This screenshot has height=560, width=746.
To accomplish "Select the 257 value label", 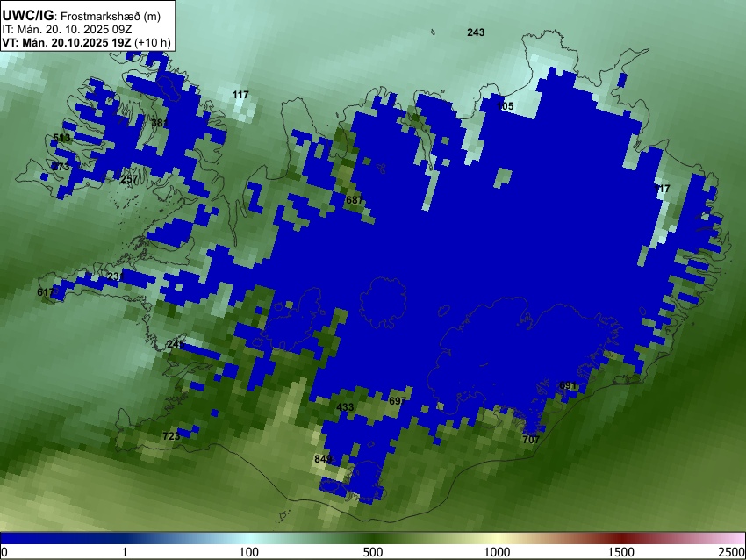I will (x=129, y=179).
